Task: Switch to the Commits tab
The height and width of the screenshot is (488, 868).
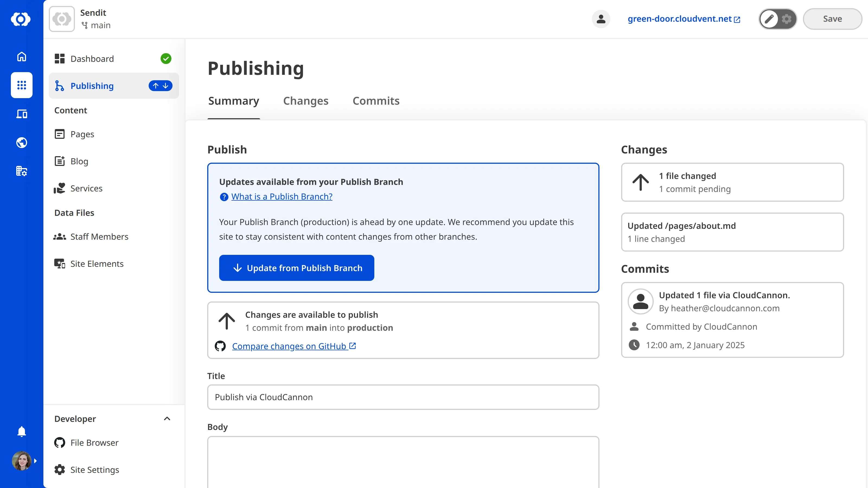Action: click(376, 101)
